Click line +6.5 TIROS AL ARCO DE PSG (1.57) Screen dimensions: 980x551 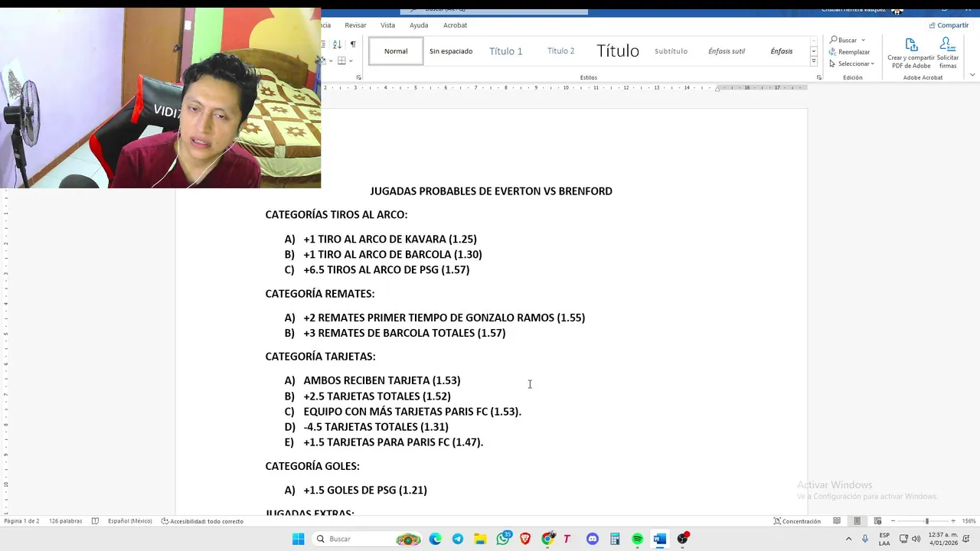tap(386, 269)
